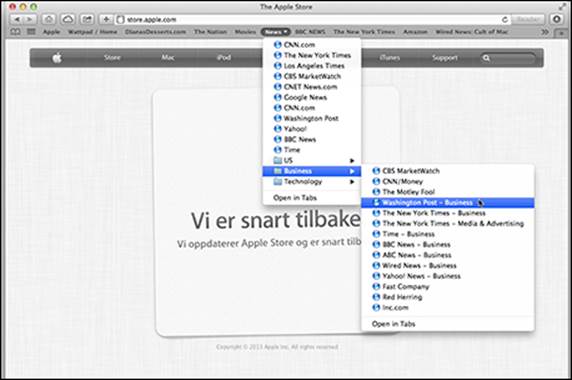Click Apple in the bookmarks bar
This screenshot has width=572, height=380.
[x=51, y=32]
